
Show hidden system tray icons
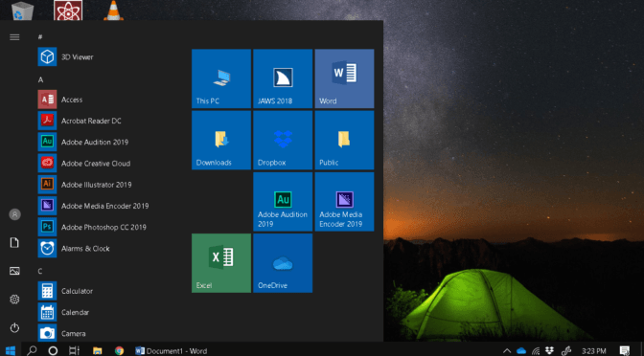pos(507,350)
